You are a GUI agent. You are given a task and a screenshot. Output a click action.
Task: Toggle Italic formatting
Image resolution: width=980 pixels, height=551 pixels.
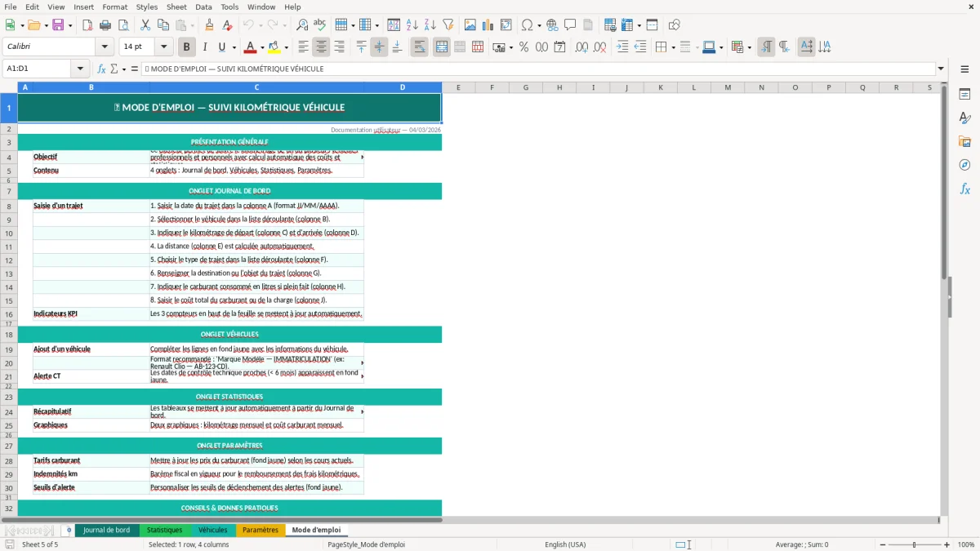pyautogui.click(x=204, y=47)
